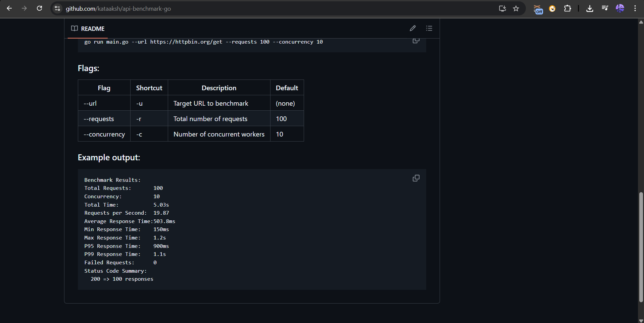The height and width of the screenshot is (323, 644).
Task: Edit the README with pencil icon
Action: click(x=412, y=28)
